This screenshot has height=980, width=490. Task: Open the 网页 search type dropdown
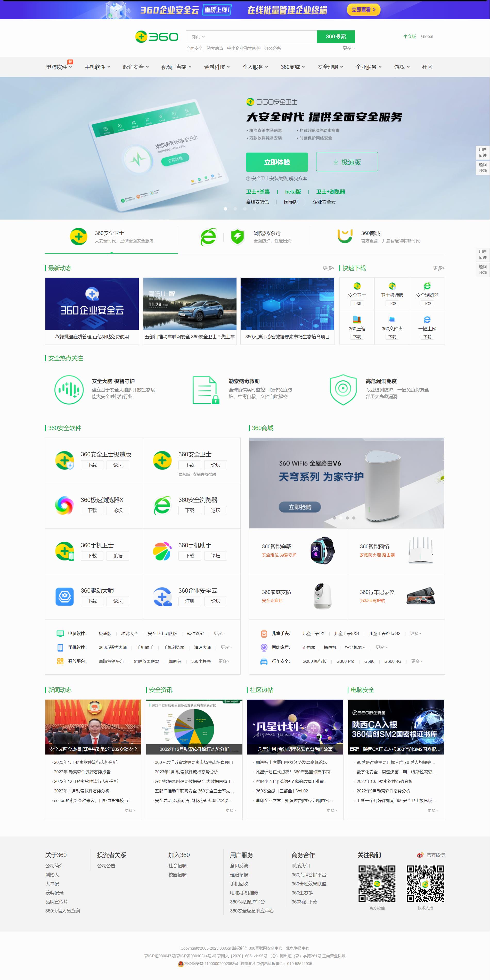198,37
